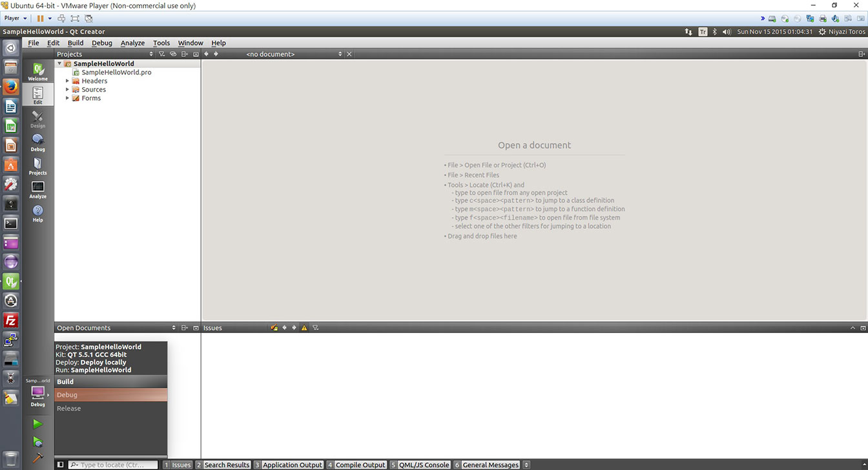
Task: Clear the Issues list
Action: pos(274,328)
